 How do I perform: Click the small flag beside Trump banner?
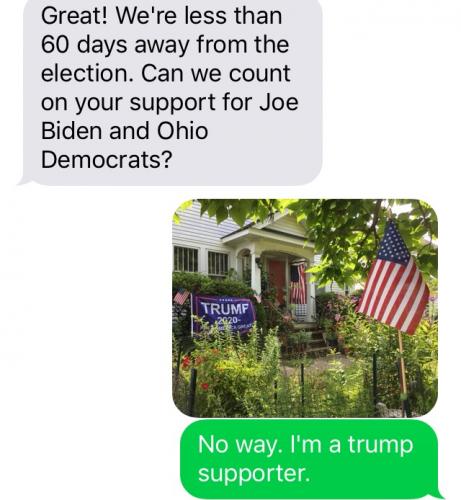tap(182, 296)
